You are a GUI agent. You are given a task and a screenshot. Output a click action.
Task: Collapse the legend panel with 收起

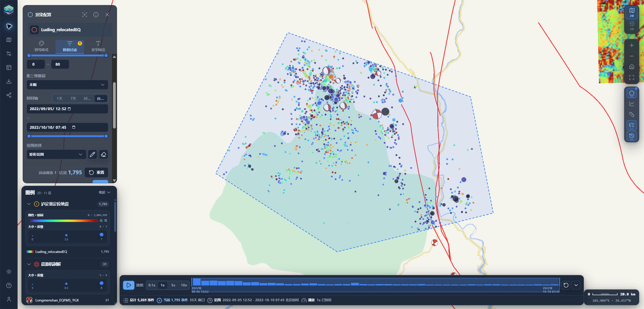(104, 192)
